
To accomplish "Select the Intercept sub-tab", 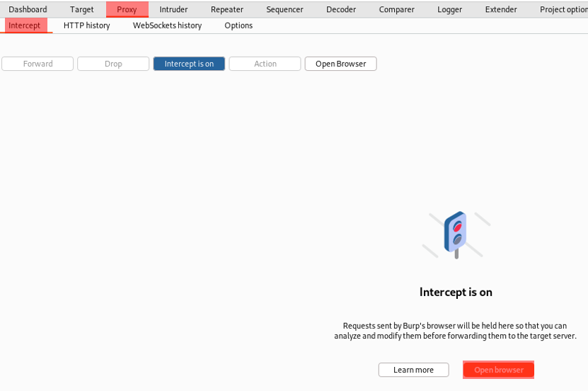I will pos(24,25).
